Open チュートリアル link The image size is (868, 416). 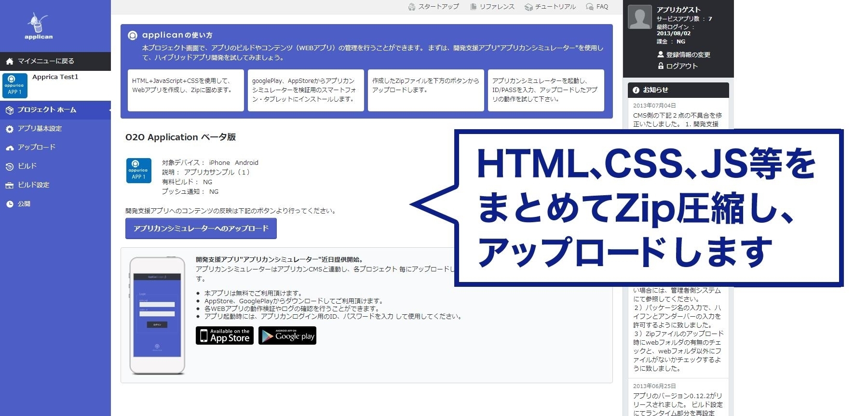click(x=555, y=7)
